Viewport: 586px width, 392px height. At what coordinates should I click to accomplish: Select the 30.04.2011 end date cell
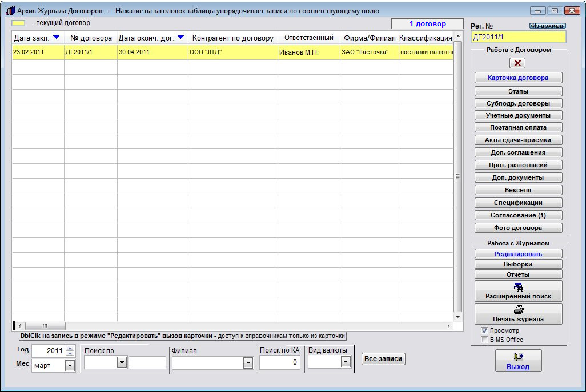pyautogui.click(x=152, y=52)
